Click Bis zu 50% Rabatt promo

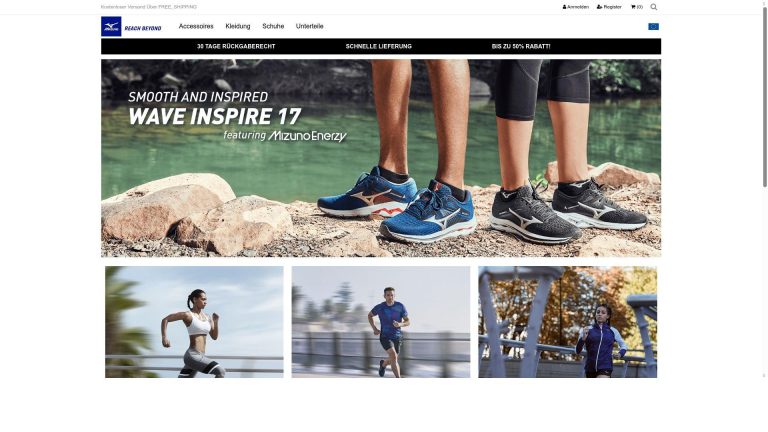[x=521, y=47]
